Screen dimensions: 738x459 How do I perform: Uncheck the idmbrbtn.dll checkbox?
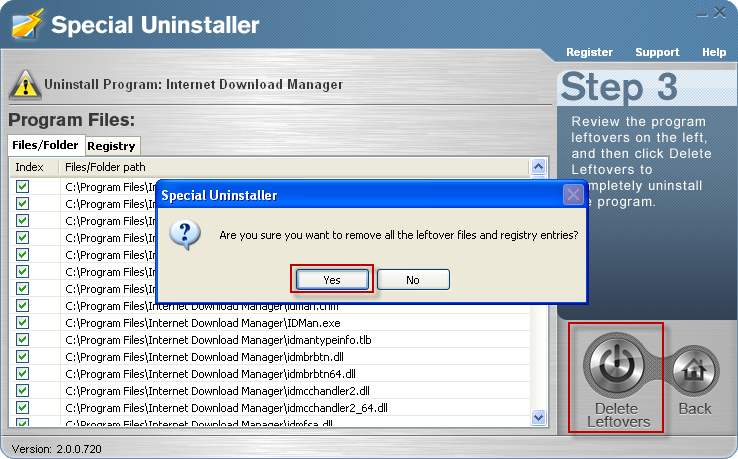(x=22, y=356)
